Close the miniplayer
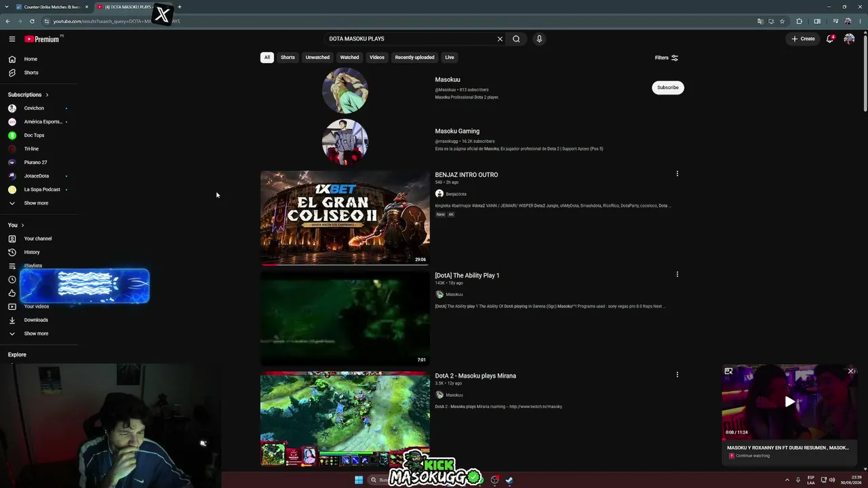This screenshot has height=488, width=868. pyautogui.click(x=850, y=371)
